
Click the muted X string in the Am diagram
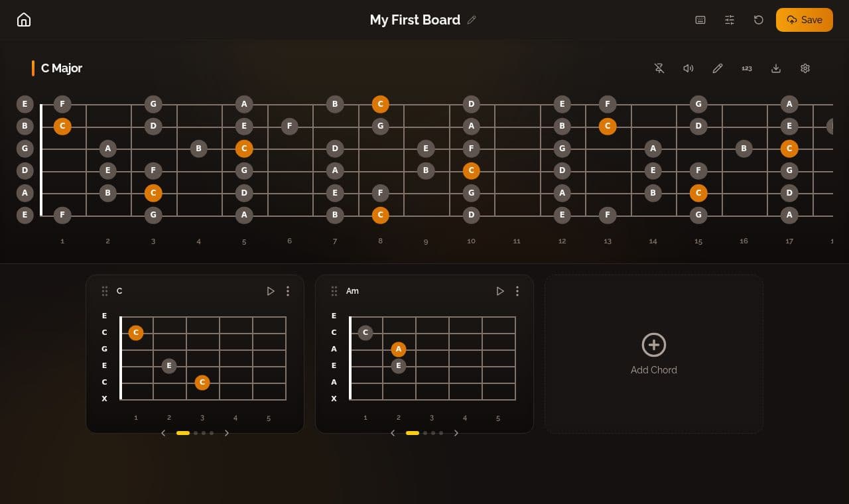334,399
